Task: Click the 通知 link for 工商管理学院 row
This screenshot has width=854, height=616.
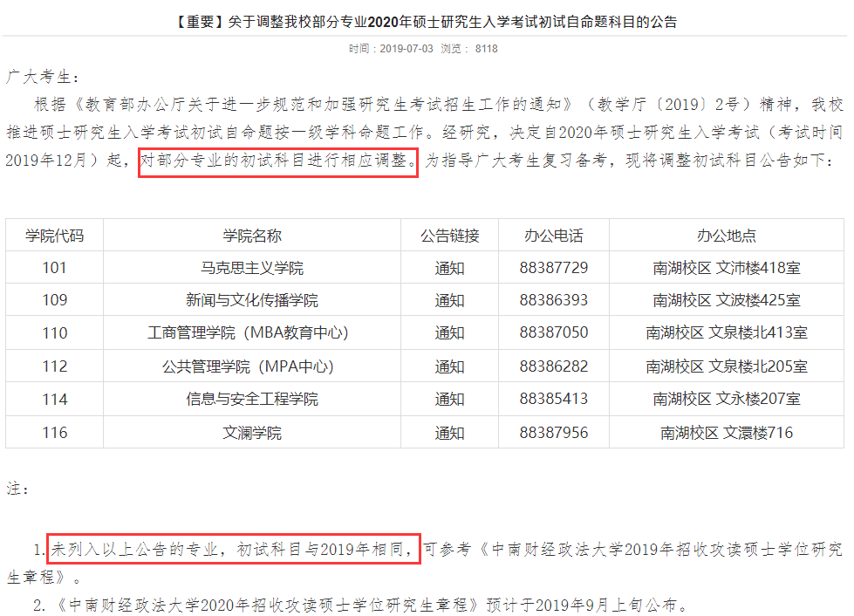Action: [x=449, y=333]
